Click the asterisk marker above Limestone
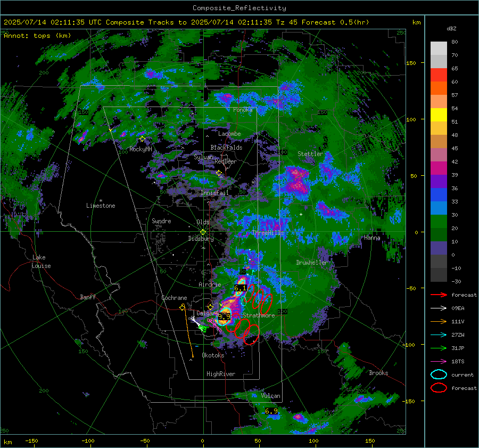Viewport: 479px width, 448px height. [101, 201]
